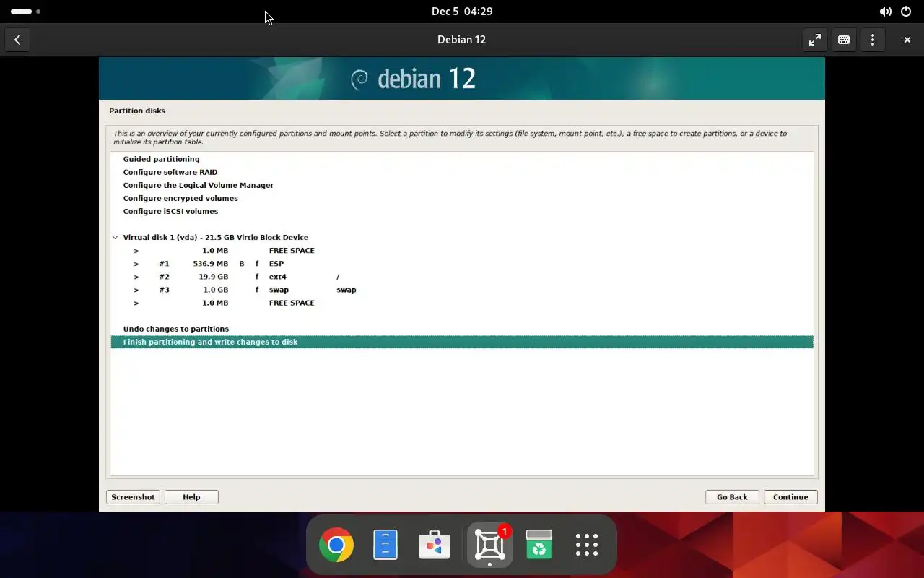This screenshot has width=924, height=578.
Task: Open the volume indicator in top bar
Action: click(x=885, y=12)
